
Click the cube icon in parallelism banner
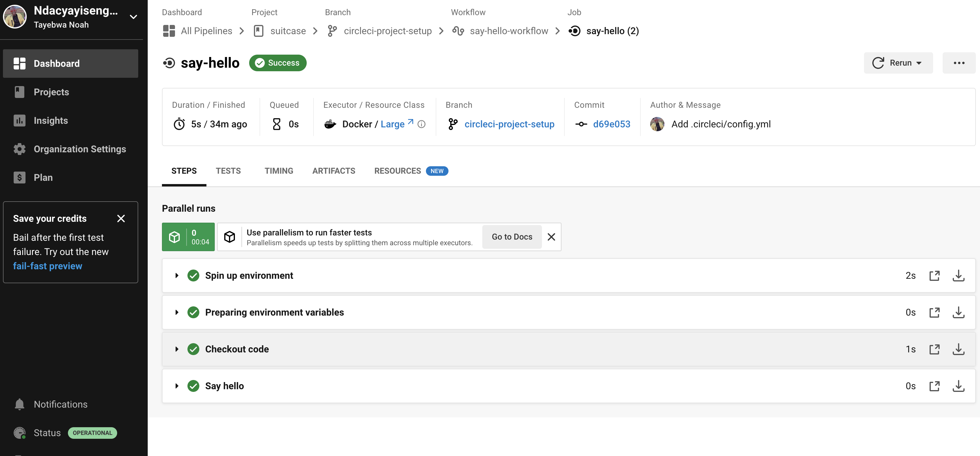pyautogui.click(x=229, y=237)
